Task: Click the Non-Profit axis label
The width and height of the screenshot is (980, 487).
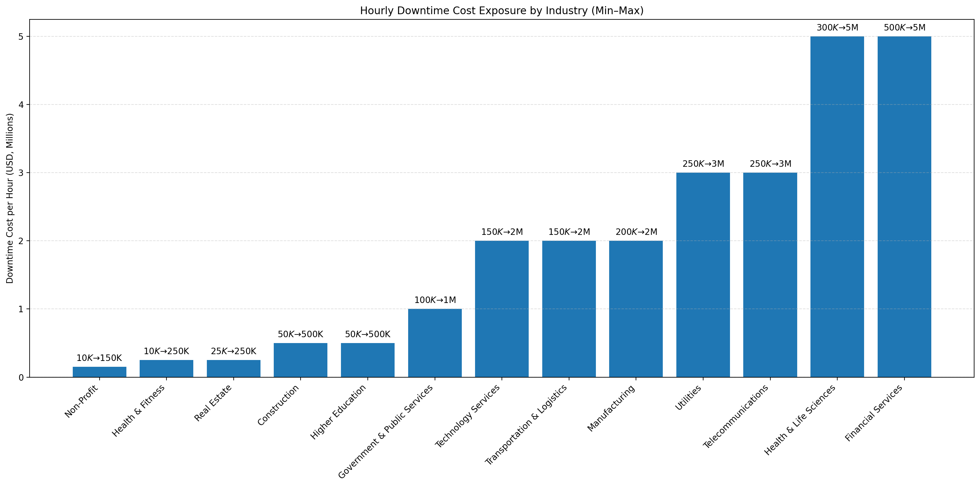Action: click(81, 401)
